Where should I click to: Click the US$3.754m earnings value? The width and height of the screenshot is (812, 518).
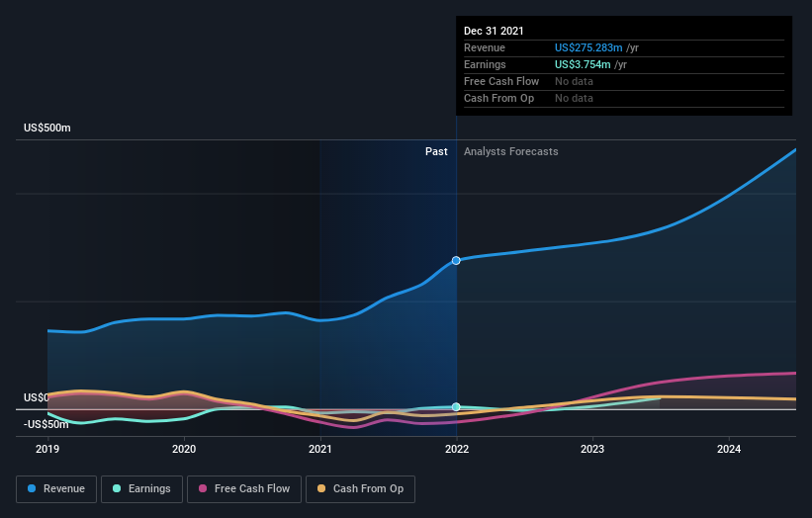(x=583, y=64)
